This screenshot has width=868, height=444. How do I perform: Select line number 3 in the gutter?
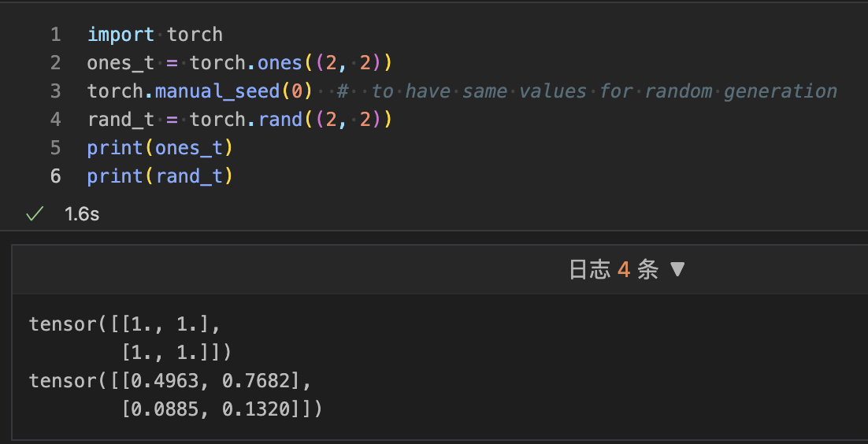[x=55, y=91]
